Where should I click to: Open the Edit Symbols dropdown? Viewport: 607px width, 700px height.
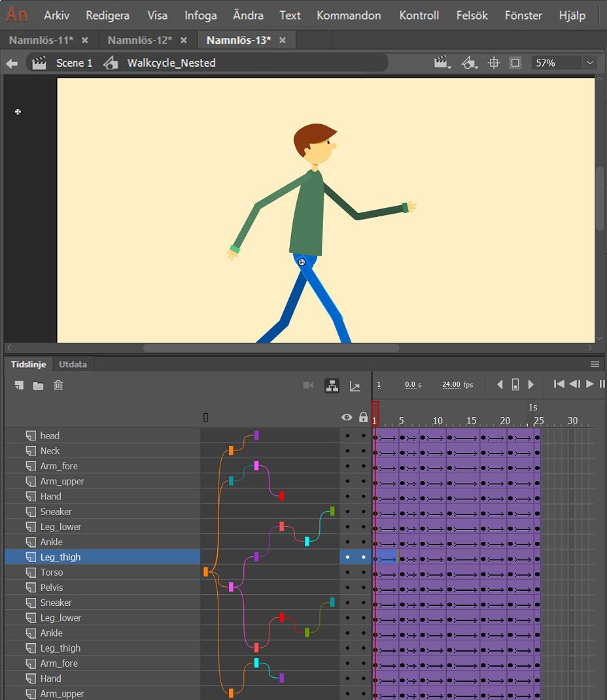tap(469, 63)
